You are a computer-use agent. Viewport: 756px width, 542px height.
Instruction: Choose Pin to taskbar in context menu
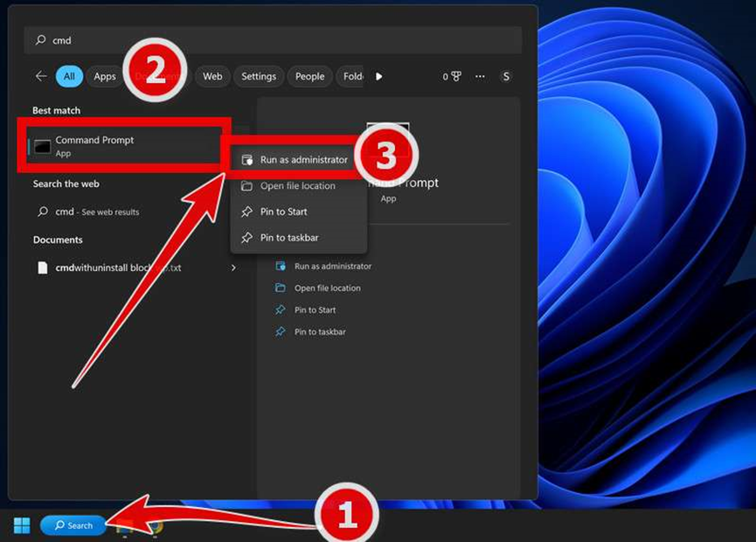point(298,238)
